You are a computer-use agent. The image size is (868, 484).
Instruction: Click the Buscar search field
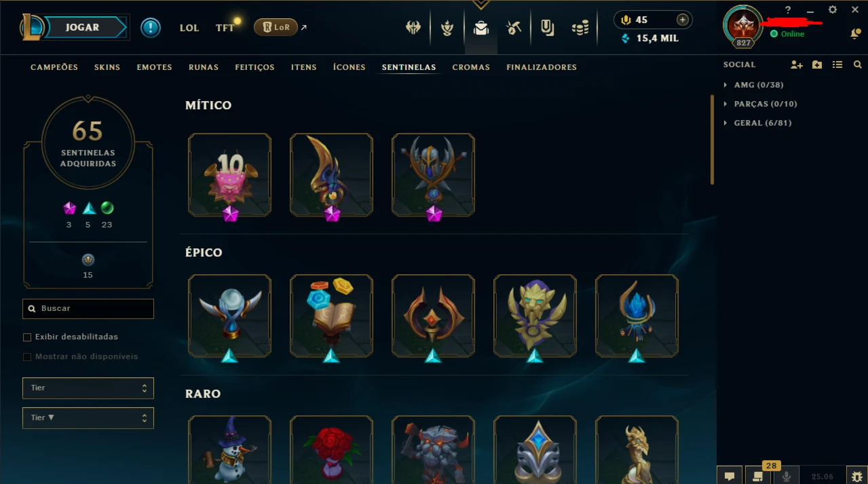coord(88,308)
